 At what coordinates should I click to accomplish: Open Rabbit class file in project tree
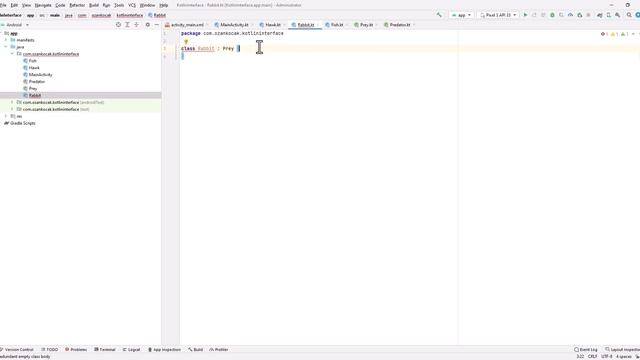point(35,95)
